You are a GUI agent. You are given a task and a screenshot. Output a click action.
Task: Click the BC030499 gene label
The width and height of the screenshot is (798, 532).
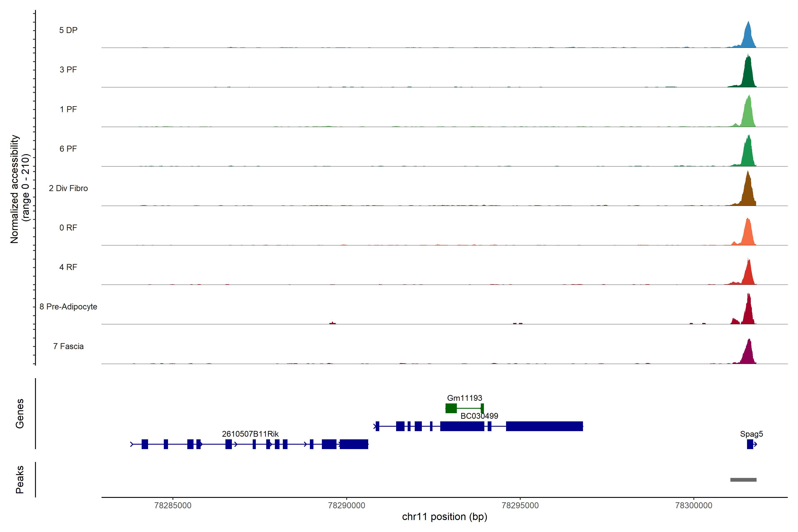479,416
